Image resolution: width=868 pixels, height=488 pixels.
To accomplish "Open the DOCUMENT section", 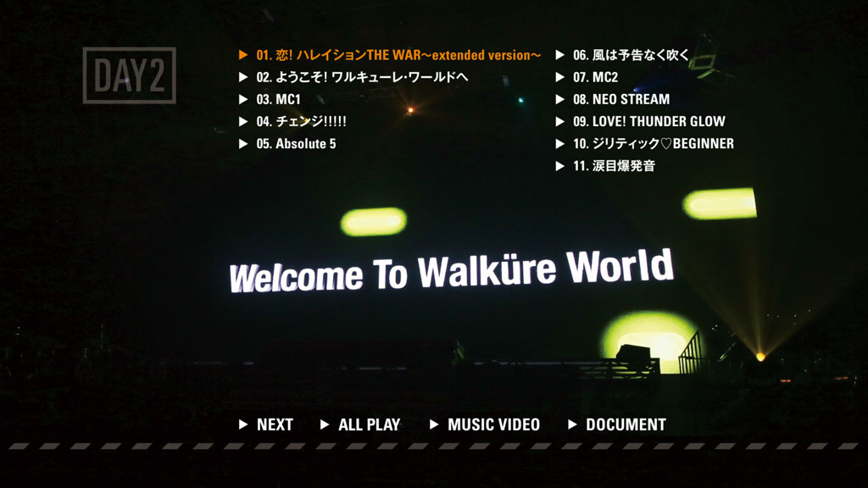I will coord(626,424).
